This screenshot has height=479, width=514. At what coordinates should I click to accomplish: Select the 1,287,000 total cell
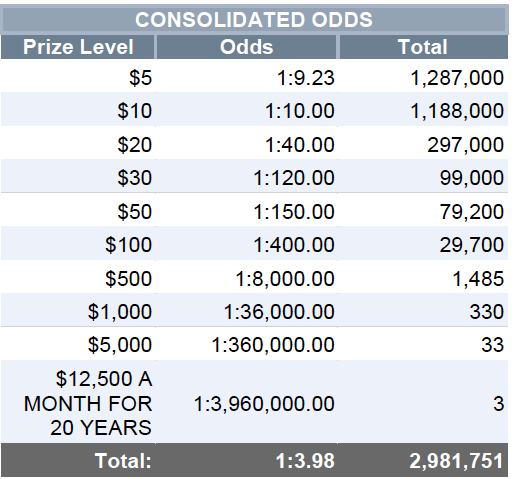coord(423,78)
